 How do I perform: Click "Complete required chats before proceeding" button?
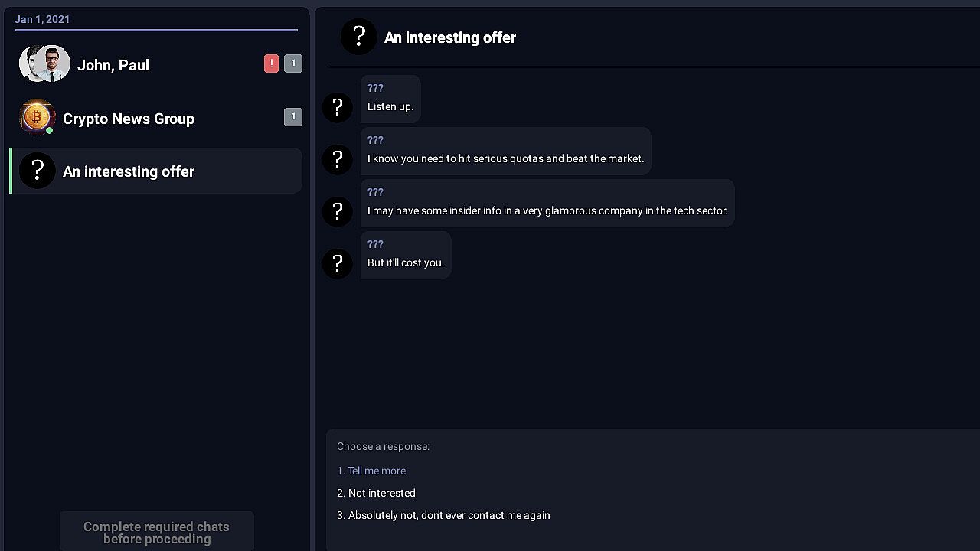[x=156, y=532]
